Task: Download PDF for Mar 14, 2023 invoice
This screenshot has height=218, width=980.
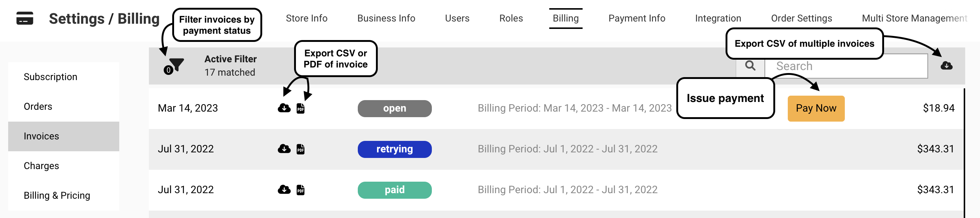Action: coord(300,108)
